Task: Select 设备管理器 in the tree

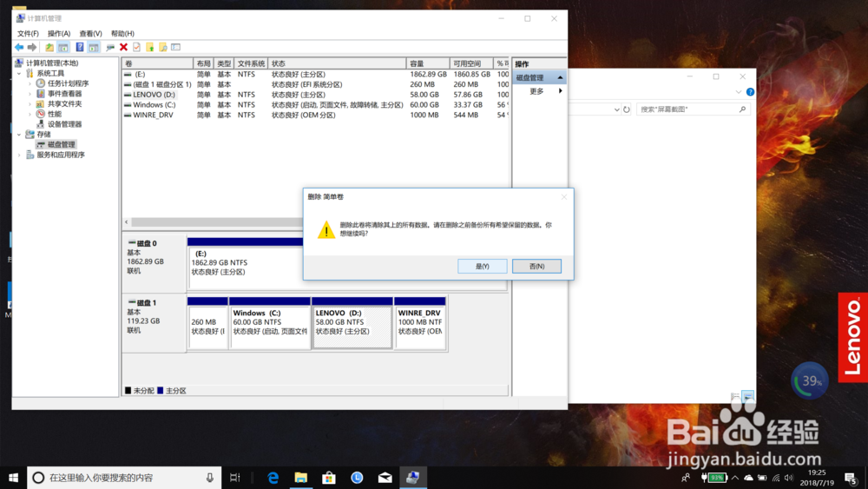Action: (64, 124)
